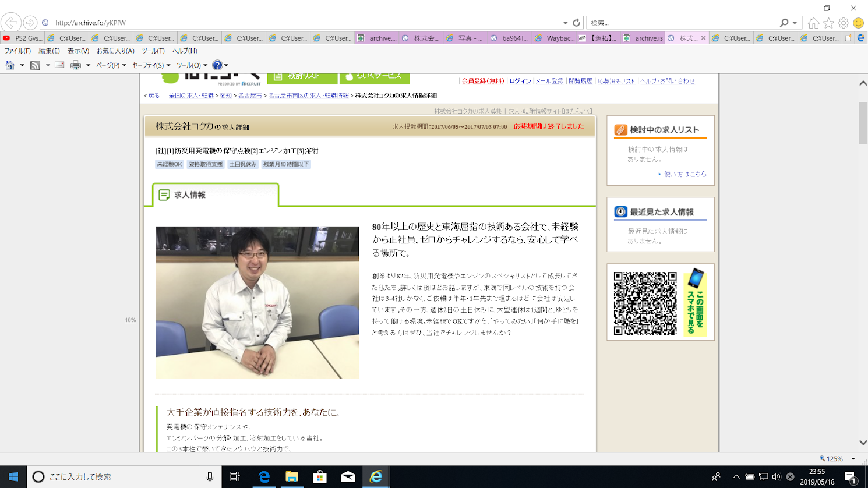Open the ファイル(F) menu
This screenshot has width=868, height=488.
pyautogui.click(x=17, y=51)
